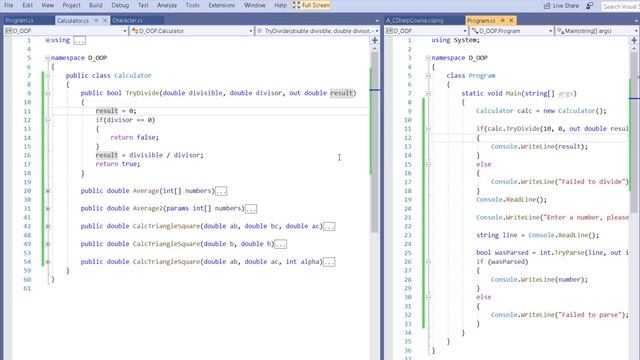Open the Build menu
The image size is (640, 360).
(95, 5)
